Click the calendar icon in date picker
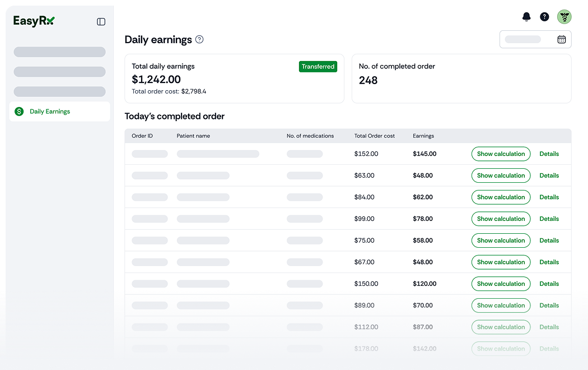 (561, 39)
